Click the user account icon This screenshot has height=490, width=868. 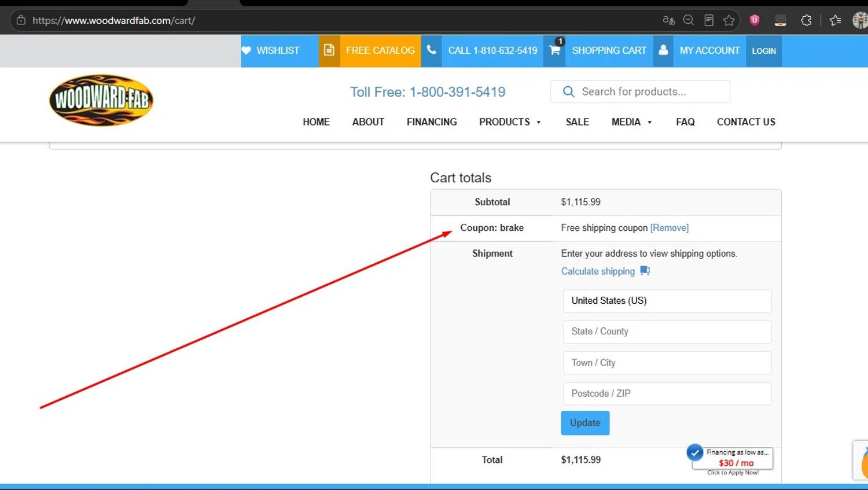(x=663, y=50)
